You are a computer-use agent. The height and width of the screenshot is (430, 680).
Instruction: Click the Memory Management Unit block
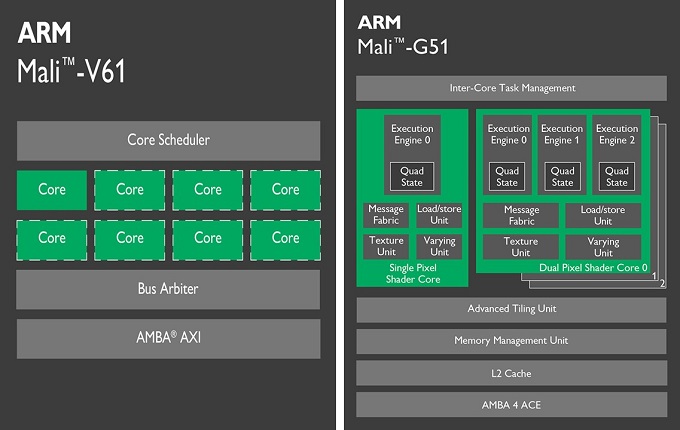(511, 341)
